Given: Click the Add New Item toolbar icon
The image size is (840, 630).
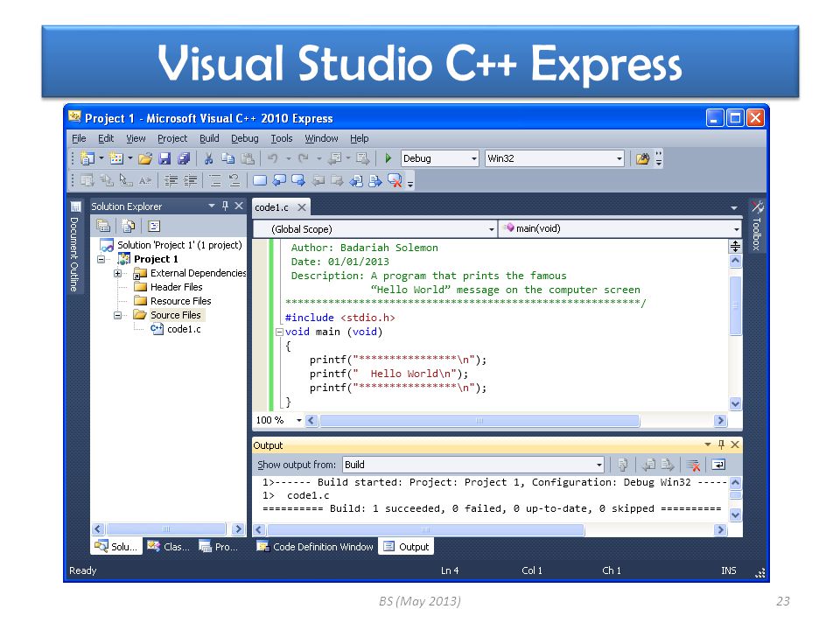Looking at the screenshot, I should [x=116, y=158].
